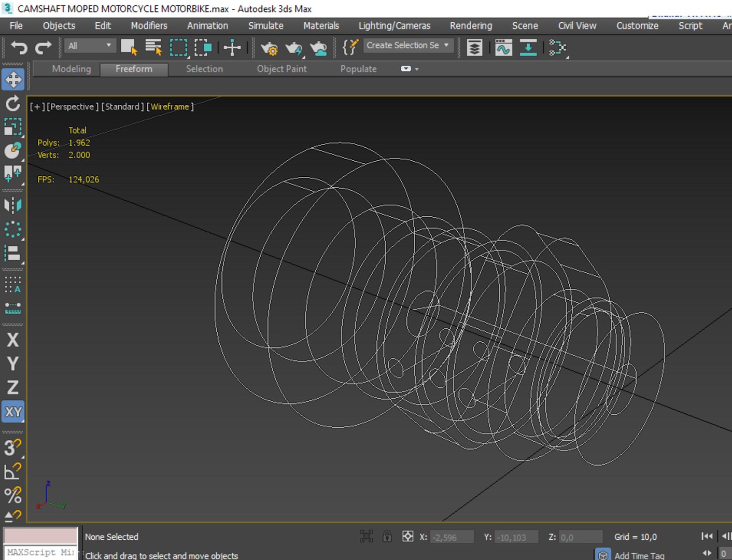
Task: Click the Render in the Cloud teapot
Action: [x=318, y=48]
